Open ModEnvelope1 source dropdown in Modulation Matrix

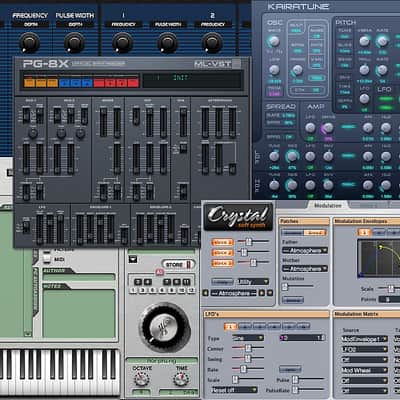coord(365,339)
